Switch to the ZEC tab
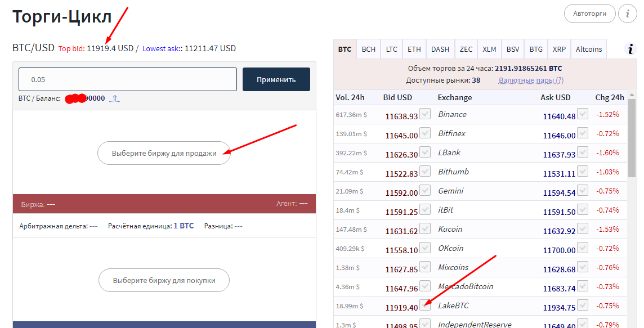644x328 pixels. click(466, 50)
